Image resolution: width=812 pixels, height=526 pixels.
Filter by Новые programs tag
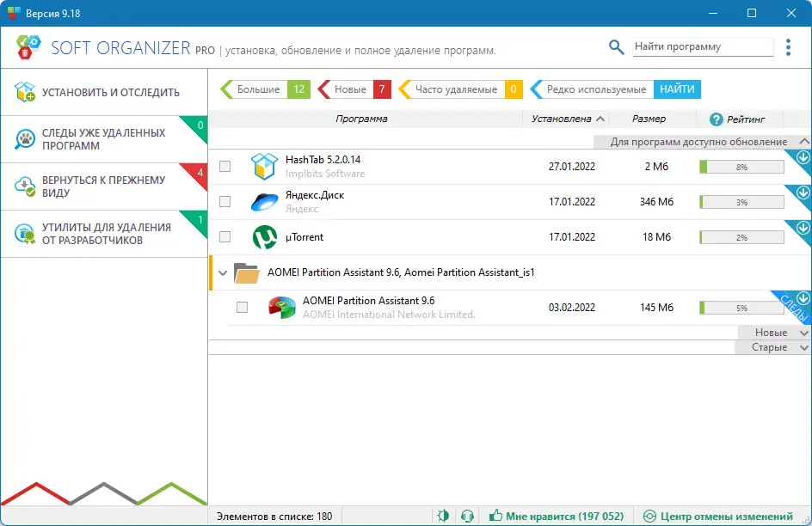(354, 89)
